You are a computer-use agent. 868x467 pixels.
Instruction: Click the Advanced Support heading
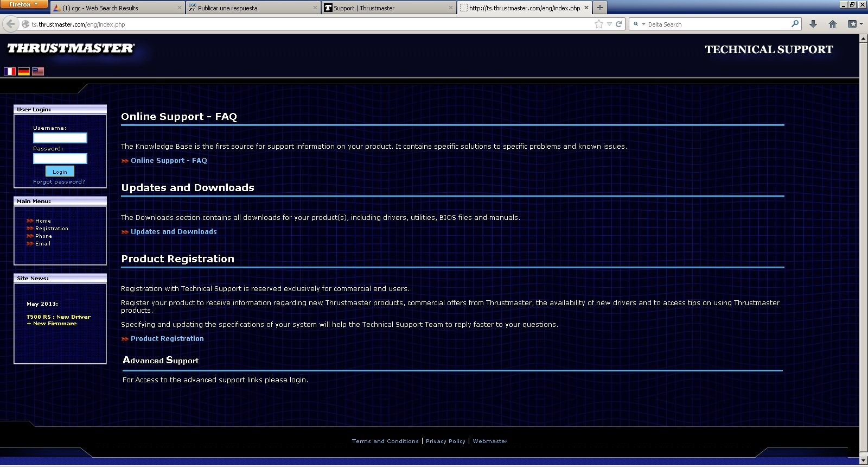161,361
